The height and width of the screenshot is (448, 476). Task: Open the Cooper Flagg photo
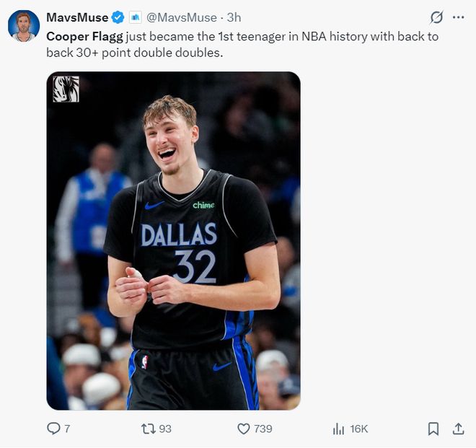pos(173,245)
